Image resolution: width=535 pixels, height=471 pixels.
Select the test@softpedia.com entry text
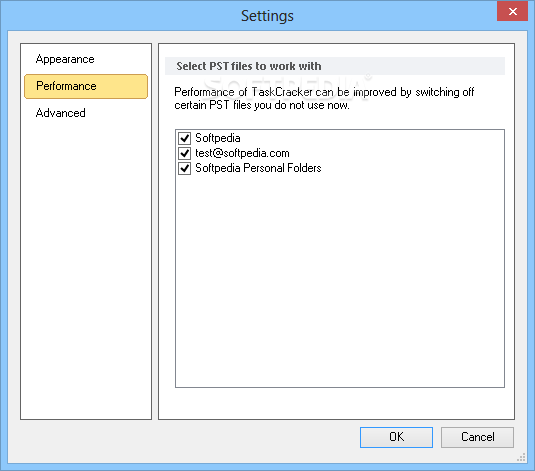(242, 153)
